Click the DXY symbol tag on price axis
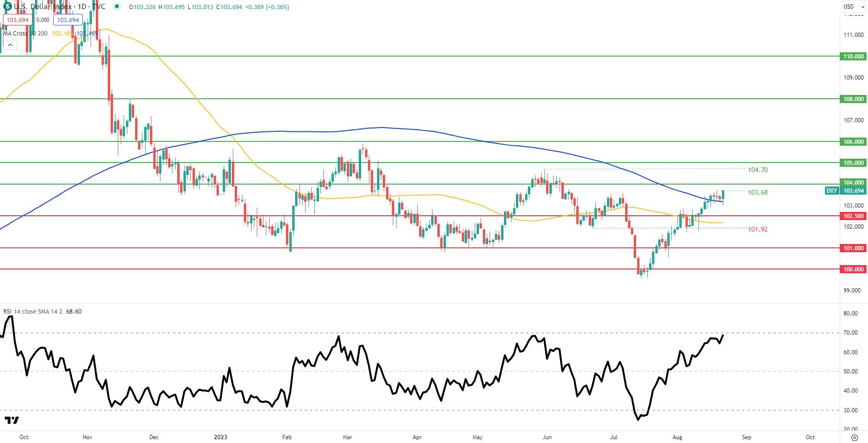Viewport: 868px width, 443px height. (x=832, y=191)
